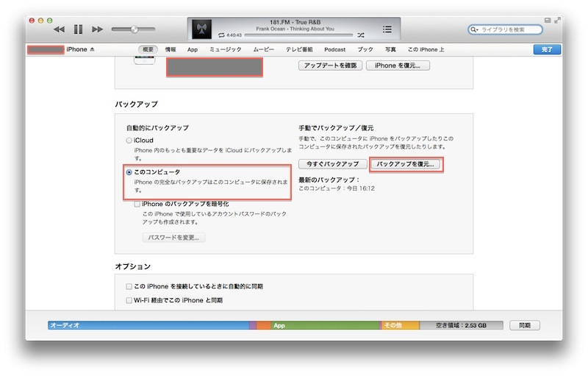Image resolution: width=588 pixels, height=376 pixels.
Task: Click the iPhone device name label
Action: [76, 49]
